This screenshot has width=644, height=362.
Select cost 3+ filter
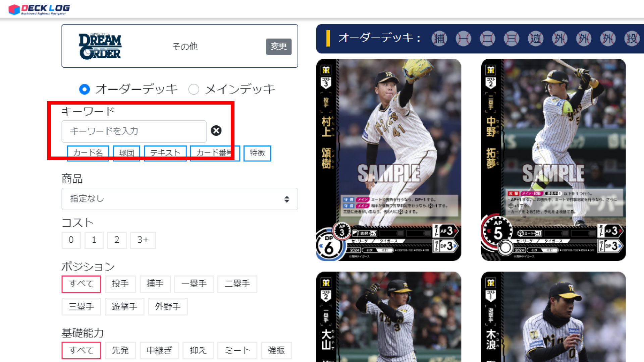click(x=143, y=240)
